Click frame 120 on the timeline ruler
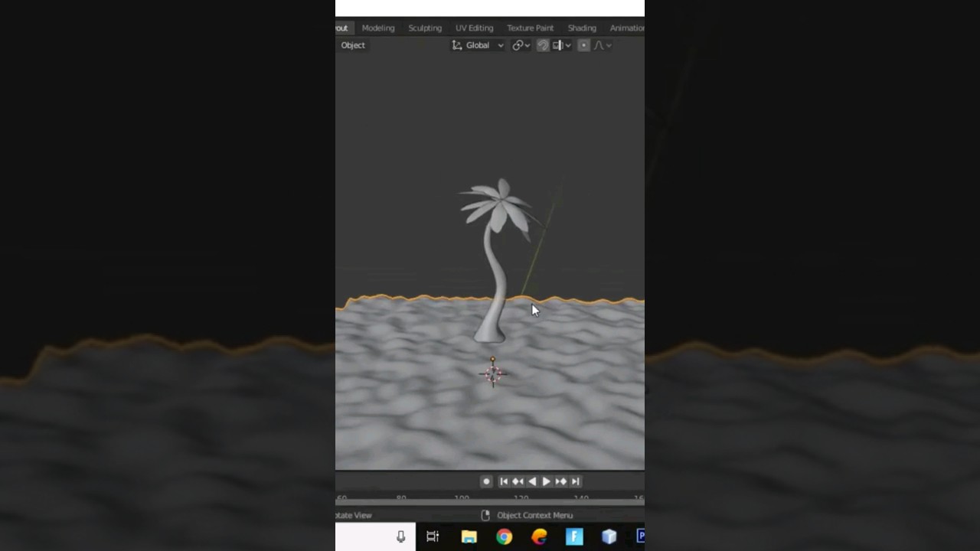Screen dimensions: 980x551 (521, 498)
